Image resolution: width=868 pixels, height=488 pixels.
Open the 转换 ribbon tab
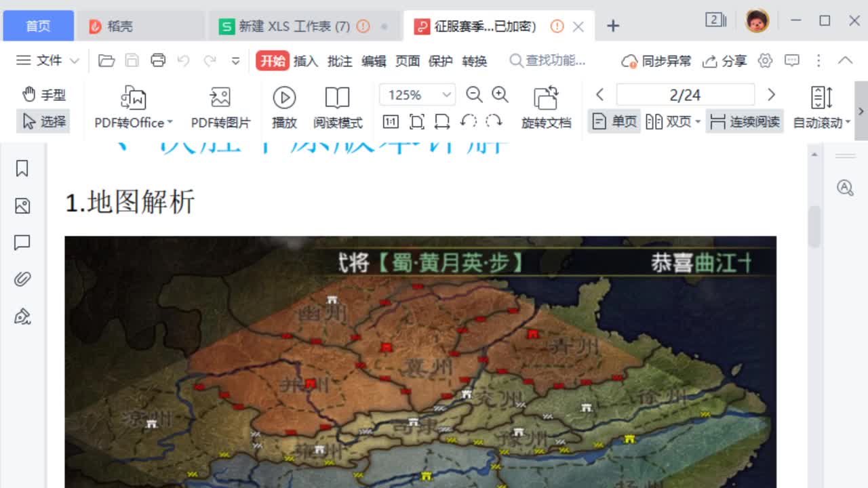[475, 61]
